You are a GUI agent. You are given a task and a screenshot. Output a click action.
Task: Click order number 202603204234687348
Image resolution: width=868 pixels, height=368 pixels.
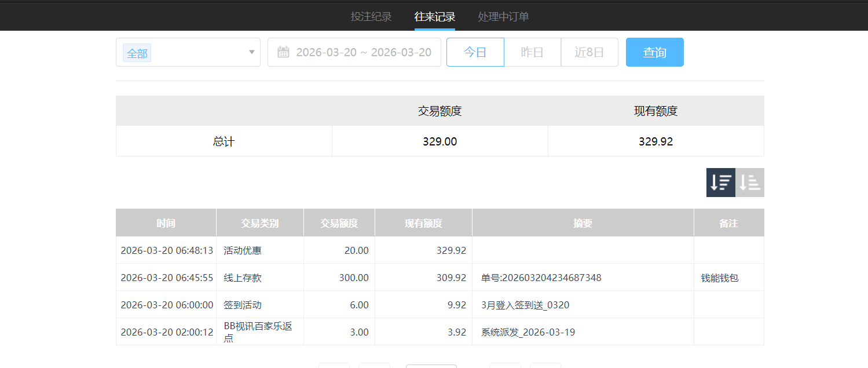(x=540, y=277)
